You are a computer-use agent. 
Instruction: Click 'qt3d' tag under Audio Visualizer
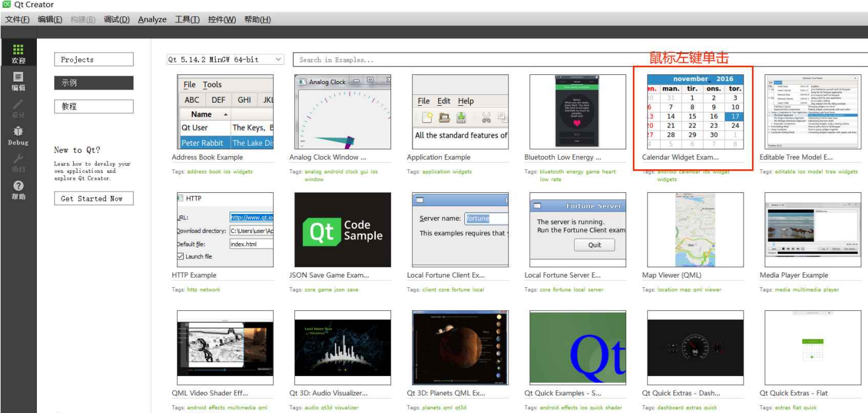327,408
